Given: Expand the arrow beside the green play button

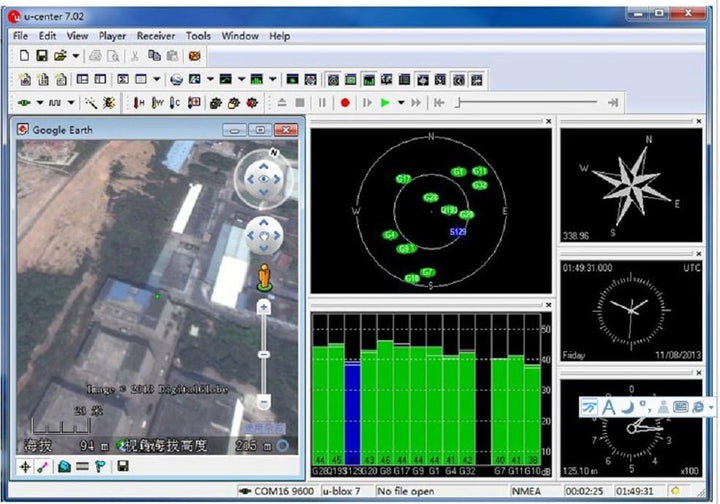Looking at the screenshot, I should tap(401, 102).
